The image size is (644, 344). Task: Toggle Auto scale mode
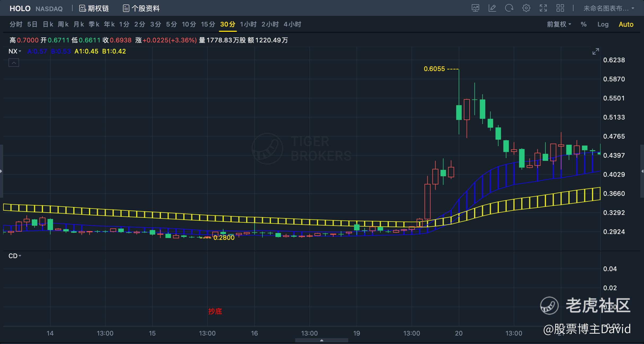point(626,24)
